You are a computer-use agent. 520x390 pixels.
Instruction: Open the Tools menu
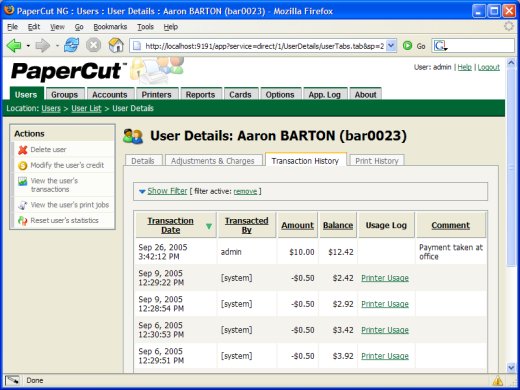tap(145, 27)
